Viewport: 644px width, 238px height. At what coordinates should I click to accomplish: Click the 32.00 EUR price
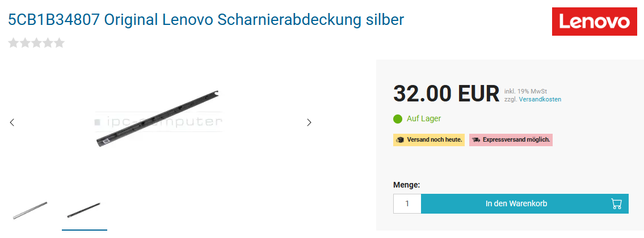pos(447,93)
